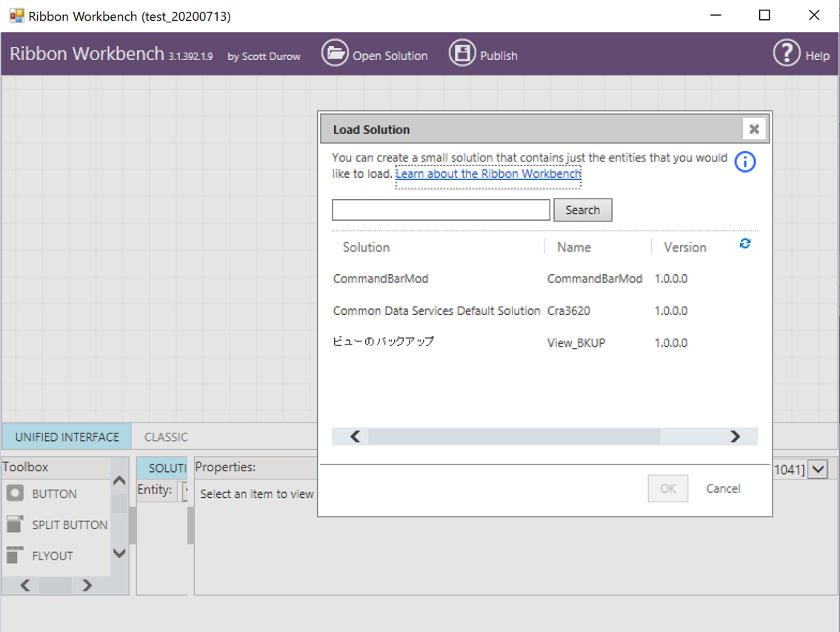
Task: Select the SPLIT BUTTON toolbox icon
Action: coord(15,525)
